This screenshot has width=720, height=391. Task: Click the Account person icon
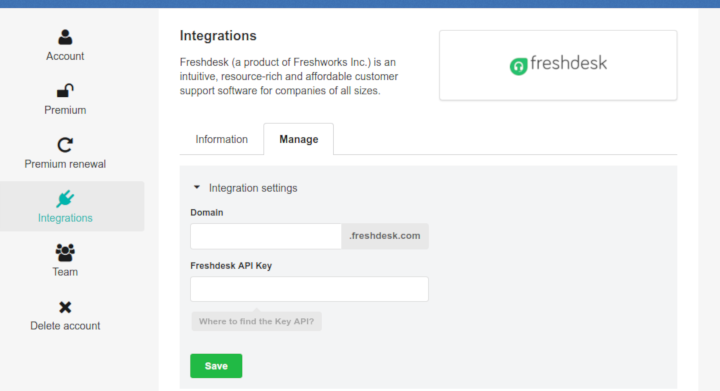65,37
